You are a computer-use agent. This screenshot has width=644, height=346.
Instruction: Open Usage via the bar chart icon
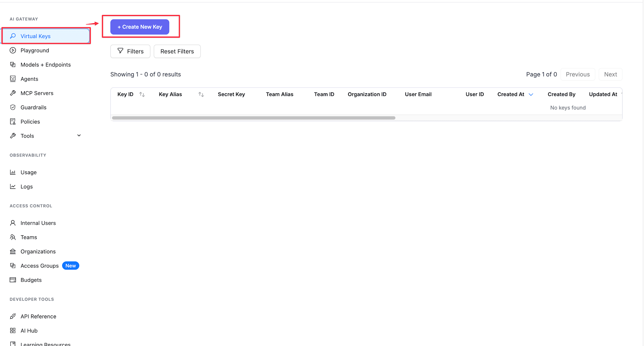click(13, 172)
